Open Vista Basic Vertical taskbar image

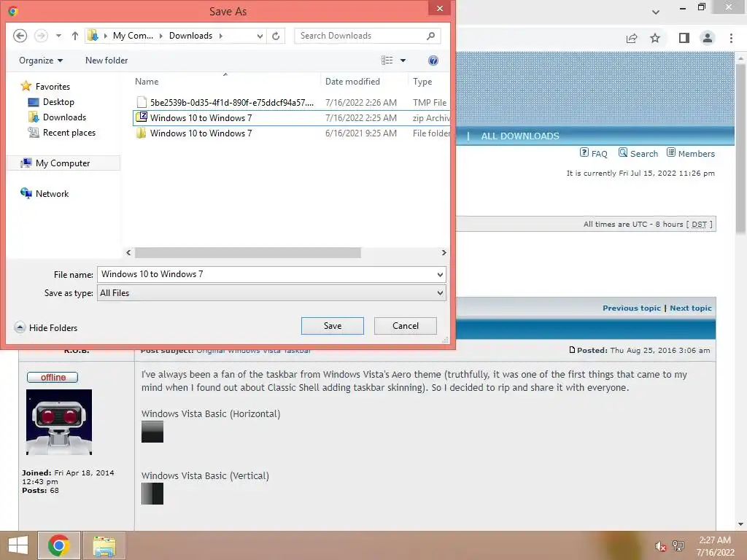(x=152, y=494)
